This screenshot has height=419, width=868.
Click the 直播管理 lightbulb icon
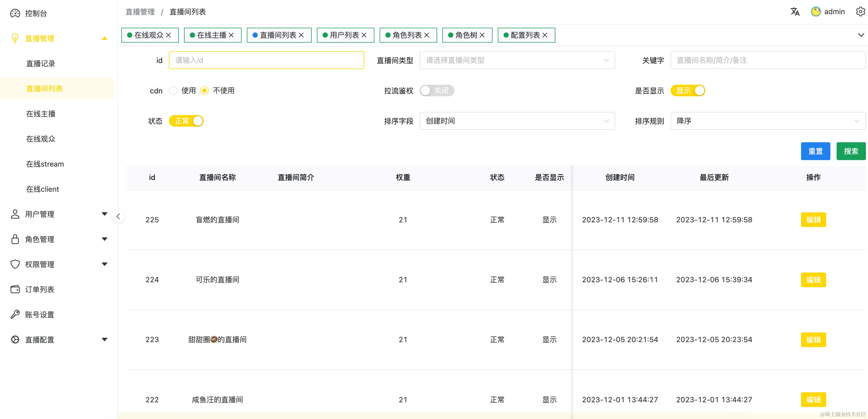point(15,38)
